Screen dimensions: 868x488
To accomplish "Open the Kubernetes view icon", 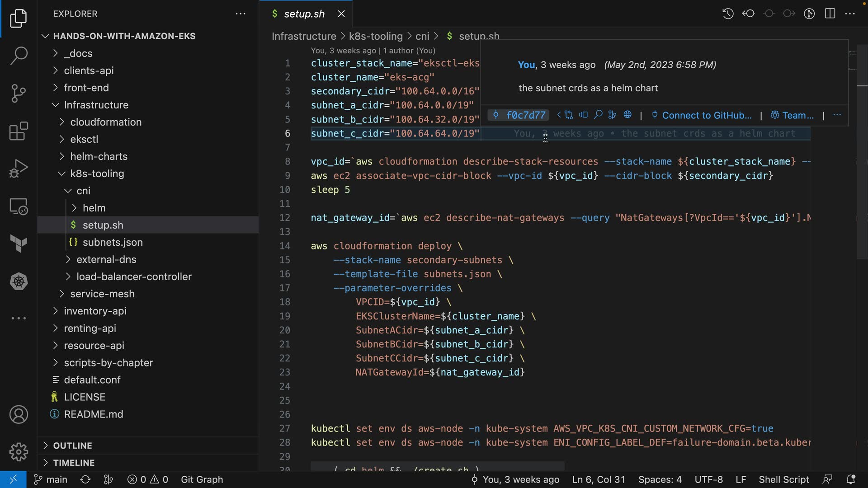I will (x=19, y=282).
